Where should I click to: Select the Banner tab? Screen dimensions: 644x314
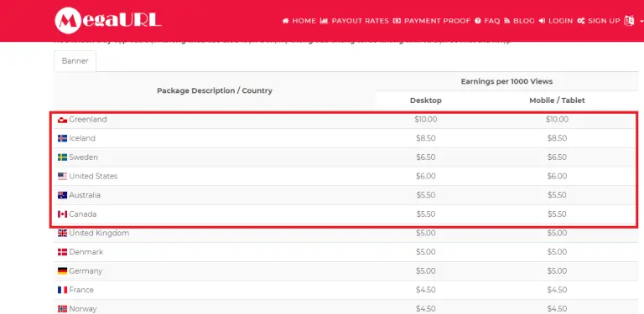[x=75, y=61]
